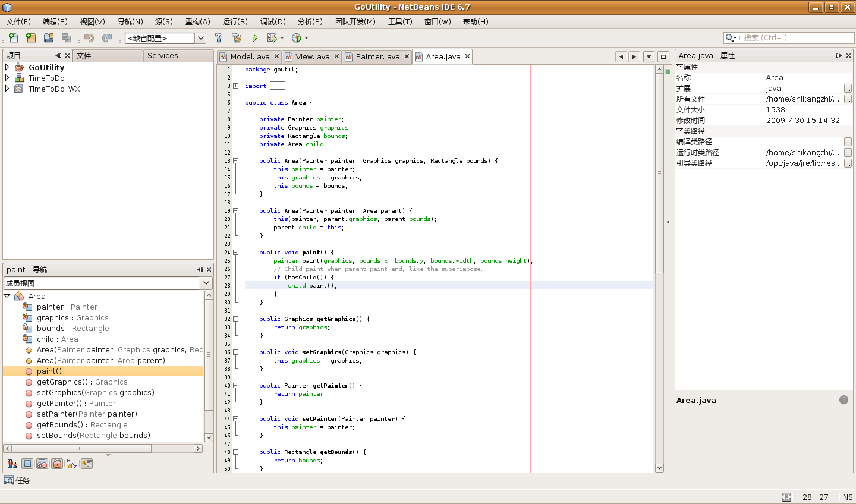The image size is (856, 504).
Task: Click the properties description help icon
Action: point(844,400)
